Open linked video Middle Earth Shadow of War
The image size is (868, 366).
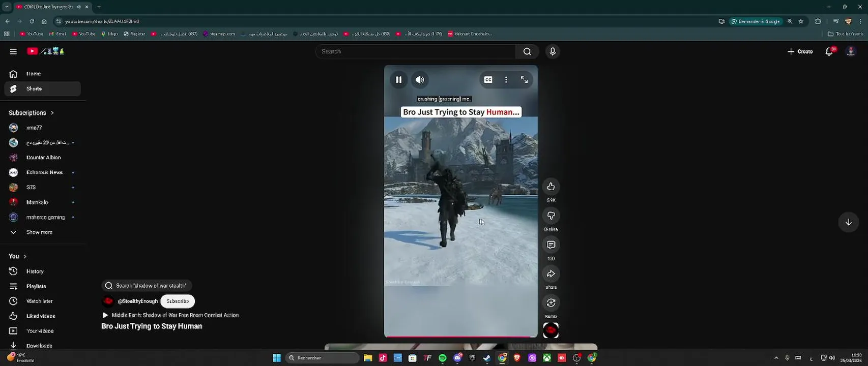[170, 315]
